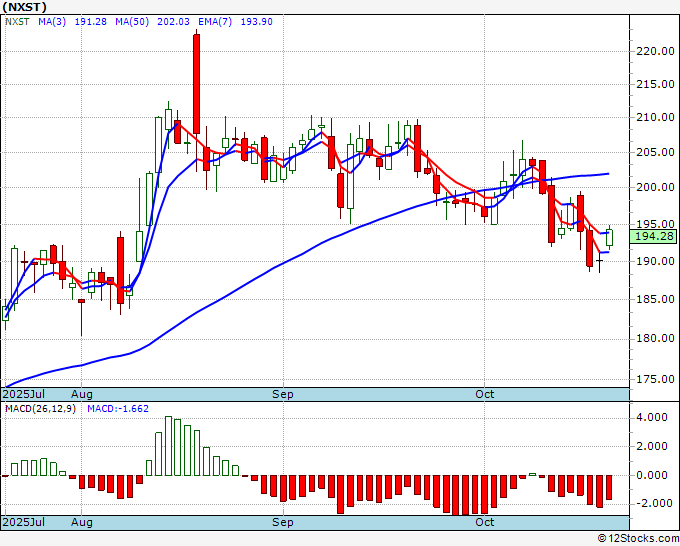Click the 191.28 MA(3) value
Image resolution: width=680 pixels, height=546 pixels.
[x=91, y=22]
